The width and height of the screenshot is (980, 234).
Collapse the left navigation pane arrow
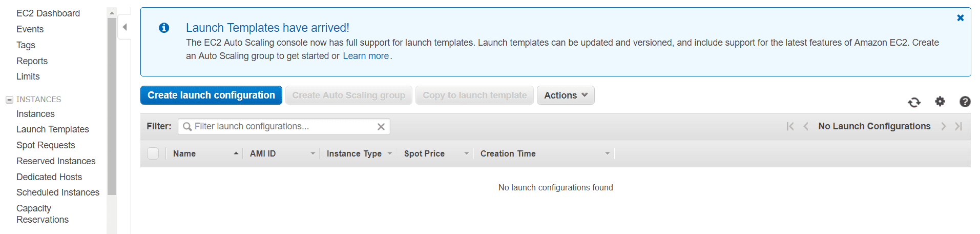124,27
